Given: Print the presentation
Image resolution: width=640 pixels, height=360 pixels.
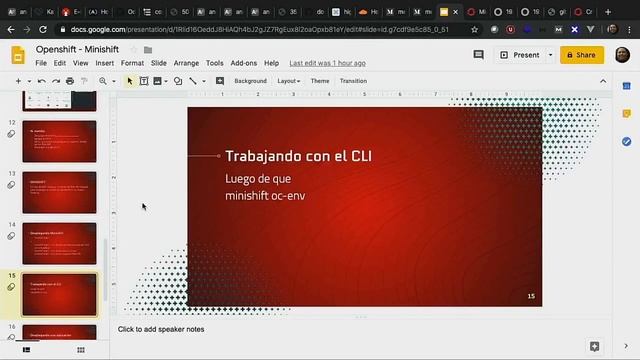Looking at the screenshot, I should [70, 81].
